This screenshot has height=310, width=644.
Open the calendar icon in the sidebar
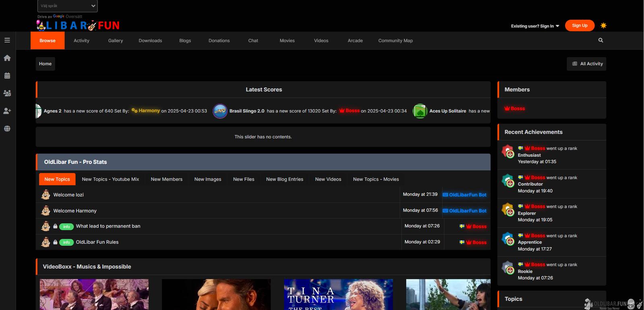click(x=7, y=76)
